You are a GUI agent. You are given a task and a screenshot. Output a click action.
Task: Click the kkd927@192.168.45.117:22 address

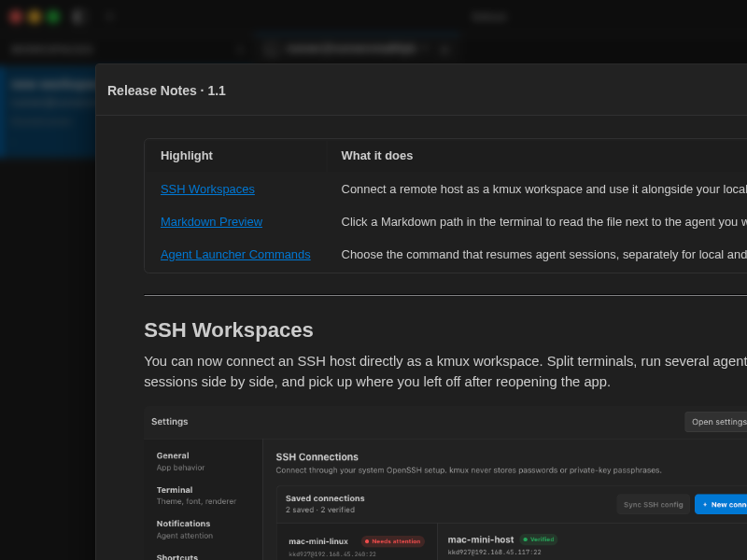click(494, 553)
